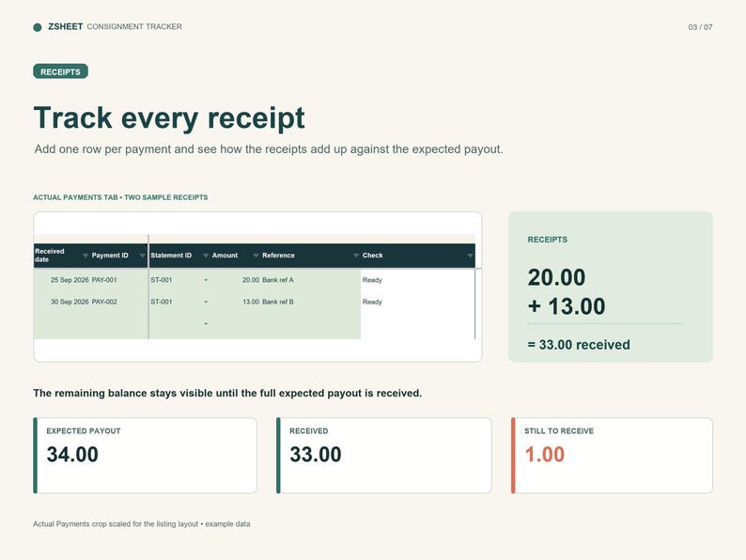Click the 'Actual Payments crop scaled' footnote
Screen dimensions: 746x560
tap(141, 524)
